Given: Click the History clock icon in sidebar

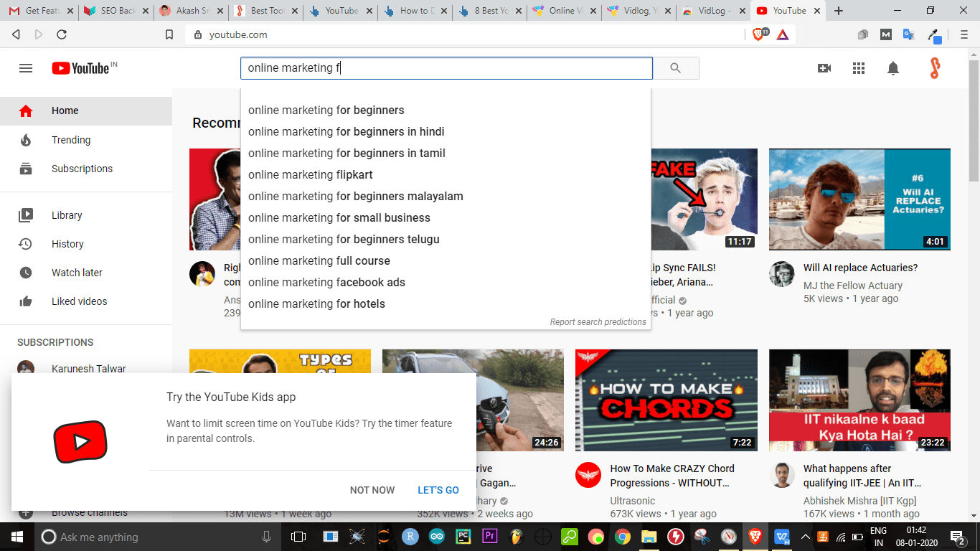Looking at the screenshot, I should tap(26, 244).
